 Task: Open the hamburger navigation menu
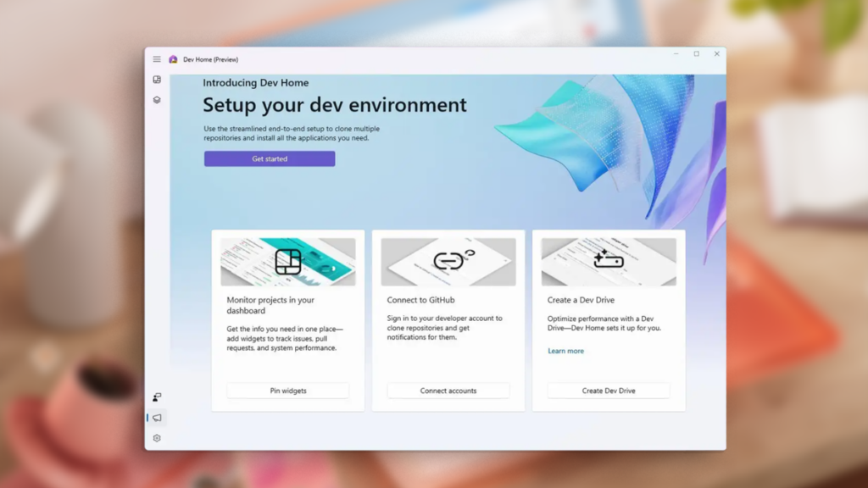157,59
